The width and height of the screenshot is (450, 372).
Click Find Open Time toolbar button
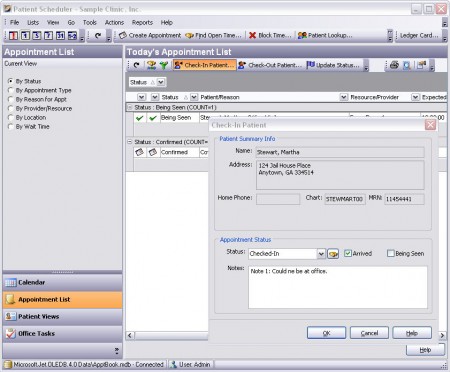213,35
